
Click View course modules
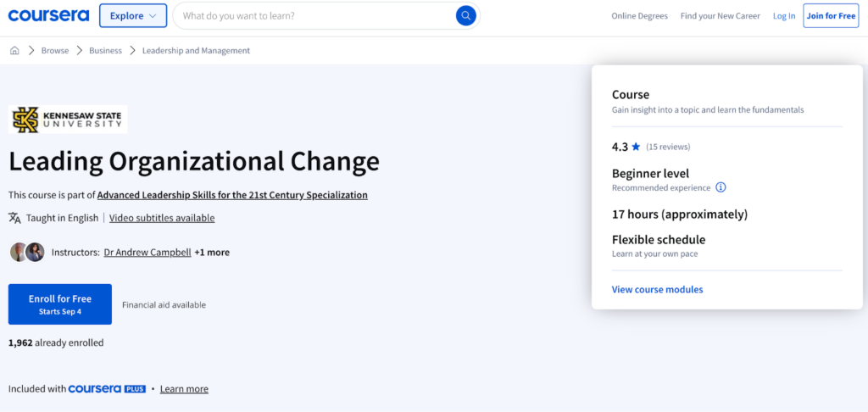point(657,289)
